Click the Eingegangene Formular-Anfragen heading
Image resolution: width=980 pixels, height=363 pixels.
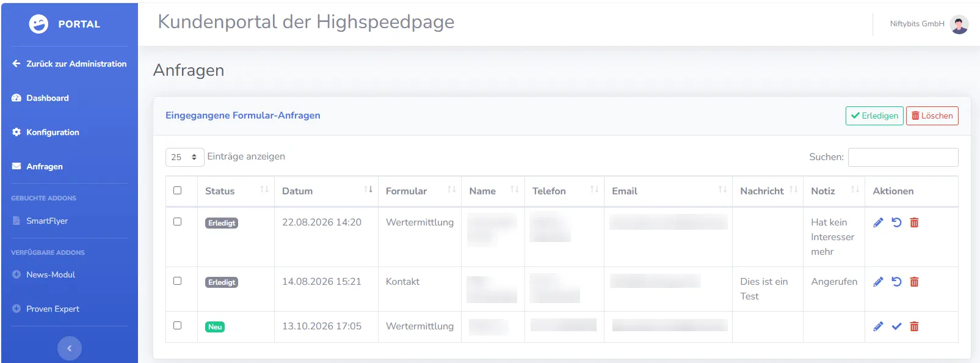[243, 116]
